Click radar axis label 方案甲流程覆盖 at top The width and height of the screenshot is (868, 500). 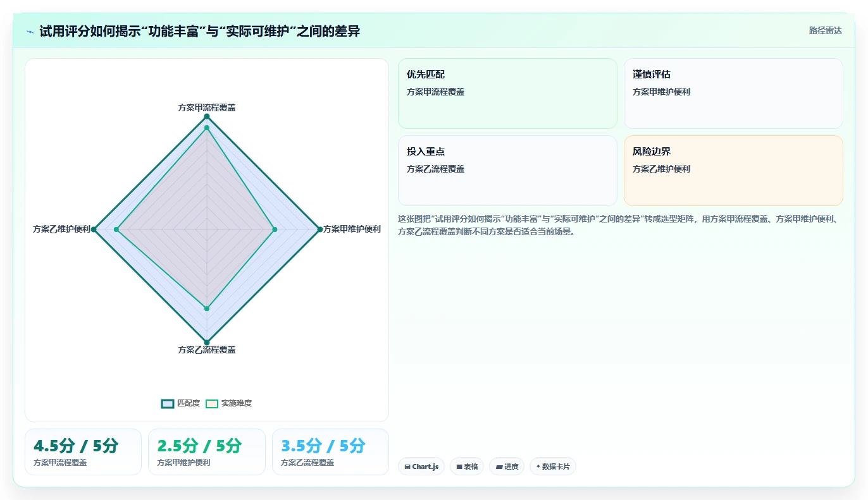[x=207, y=107]
